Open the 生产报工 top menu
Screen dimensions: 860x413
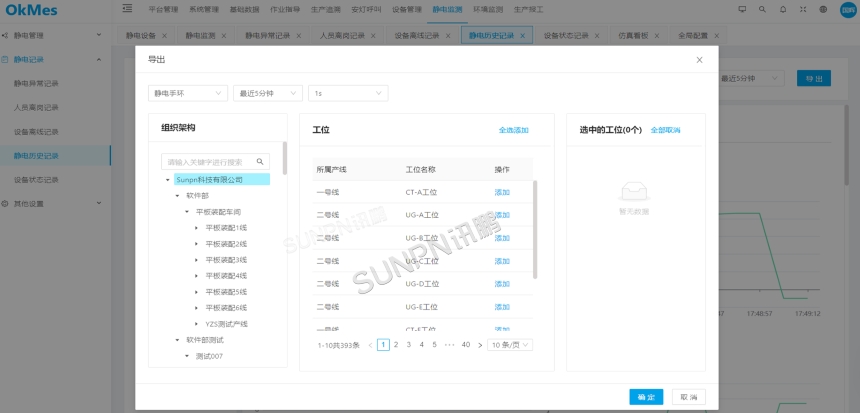tap(529, 9)
